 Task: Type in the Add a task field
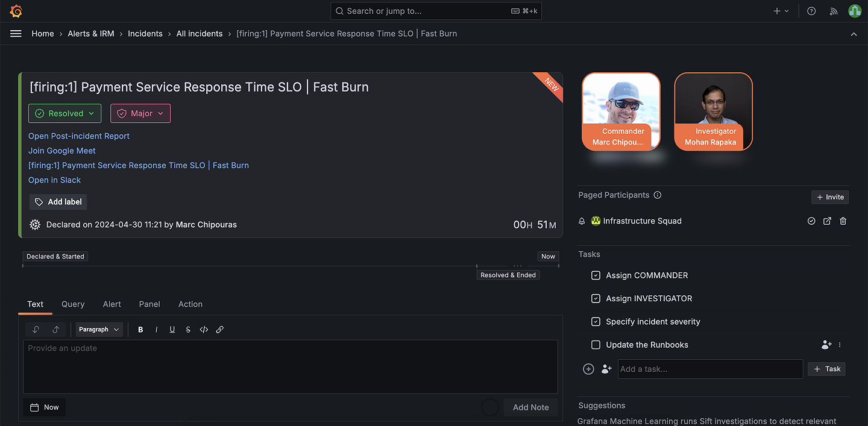tap(710, 369)
